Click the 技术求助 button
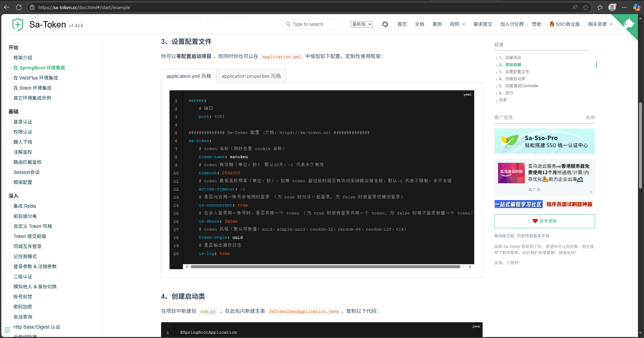644x338 pixels. 544,221
